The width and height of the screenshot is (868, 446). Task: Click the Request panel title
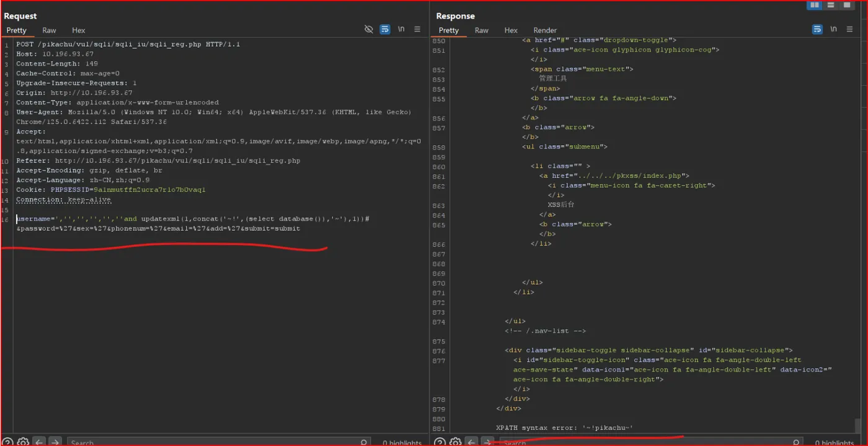pos(20,16)
